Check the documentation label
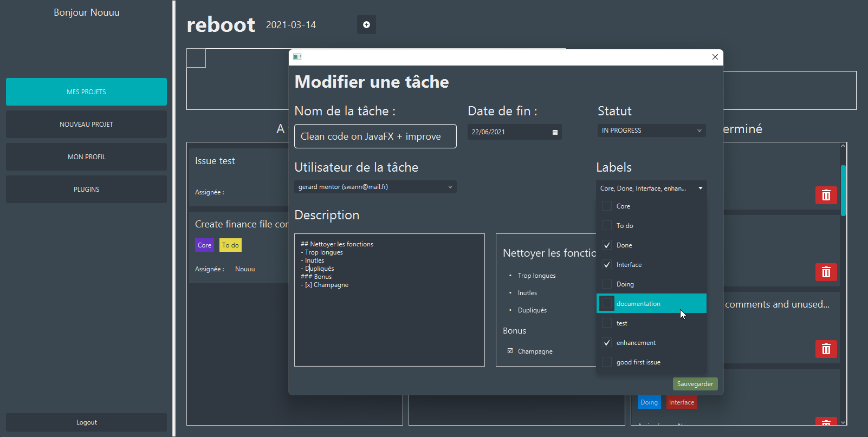The image size is (868, 437). click(607, 304)
